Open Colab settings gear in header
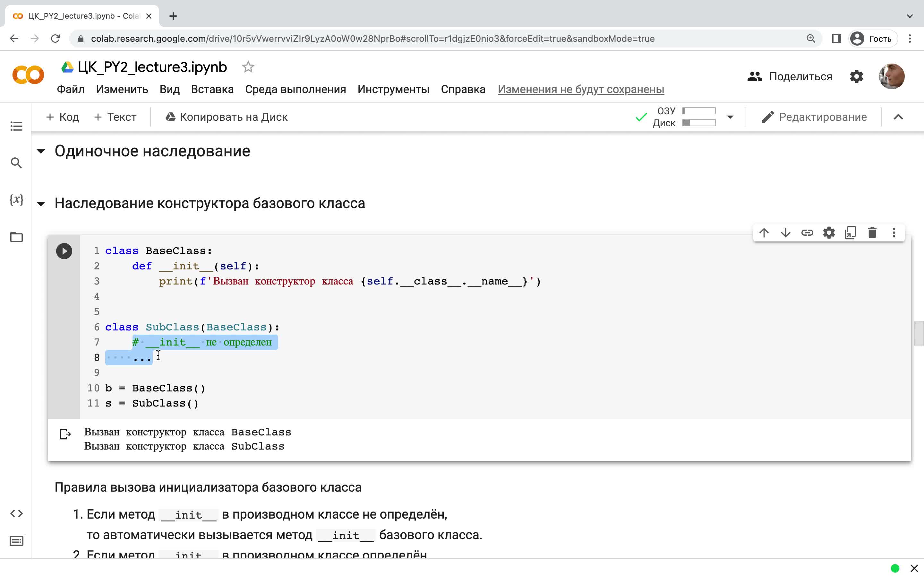Viewport: 924px width, 578px height. click(x=856, y=76)
